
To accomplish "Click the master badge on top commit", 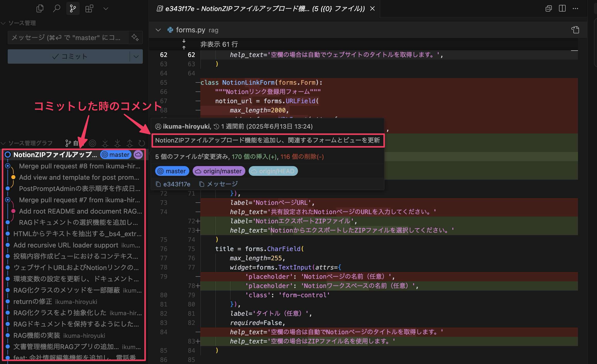I will point(116,155).
